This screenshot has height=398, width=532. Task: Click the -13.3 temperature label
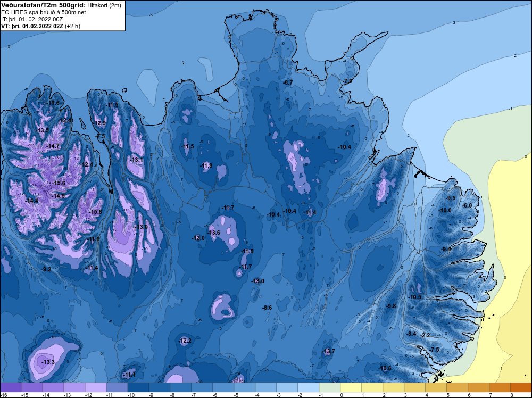point(48,362)
